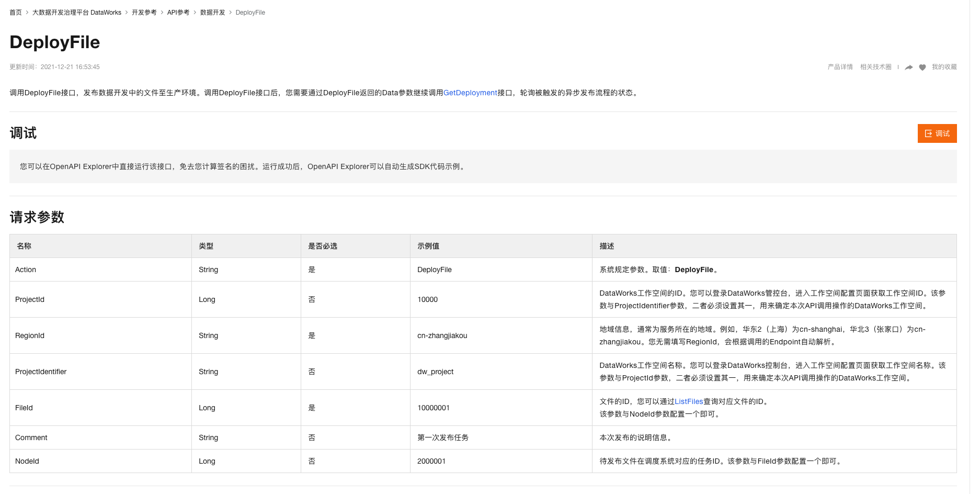The width and height of the screenshot is (980, 494).
Task: Select the RegionId parameter name cell
Action: (100, 335)
